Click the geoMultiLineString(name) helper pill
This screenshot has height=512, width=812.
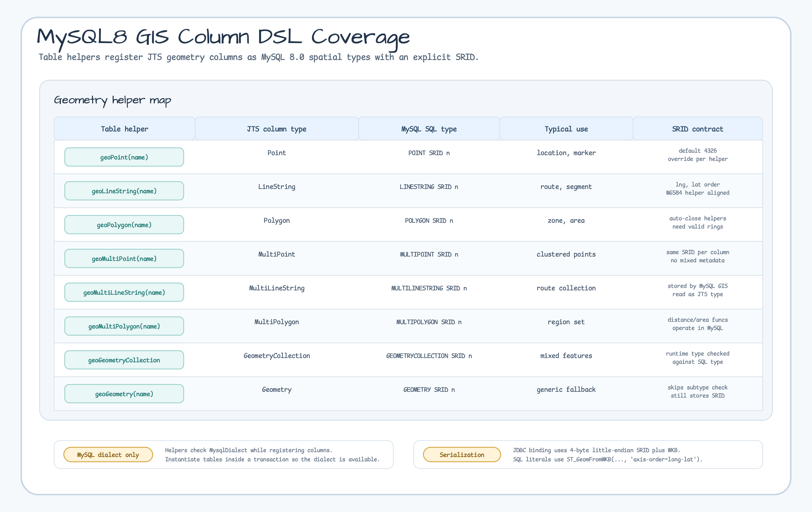(124, 292)
